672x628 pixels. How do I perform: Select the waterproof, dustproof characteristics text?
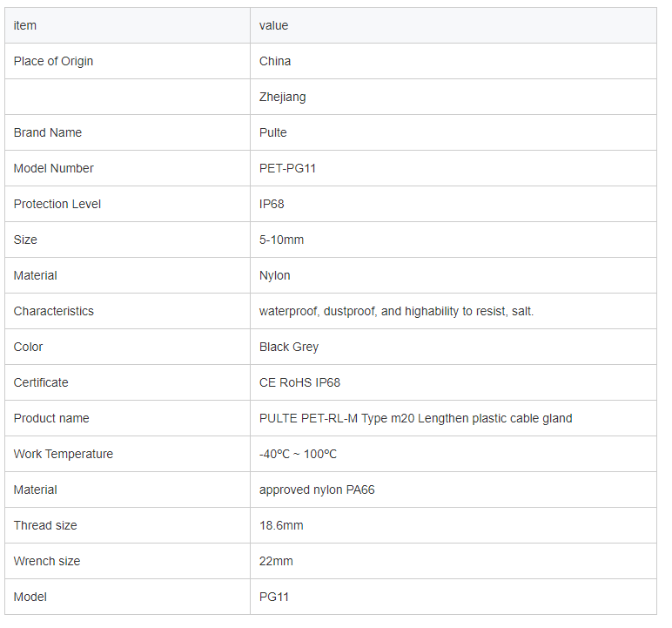point(396,311)
